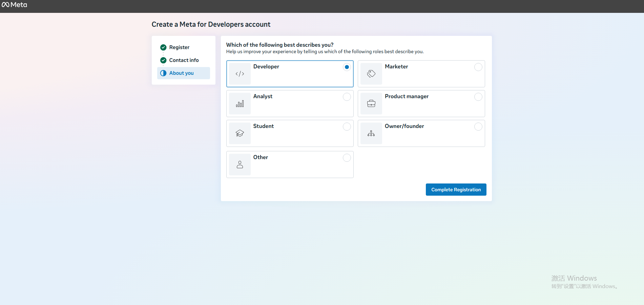644x305 pixels.
Task: Click the Other person silhouette icon
Action: click(240, 165)
